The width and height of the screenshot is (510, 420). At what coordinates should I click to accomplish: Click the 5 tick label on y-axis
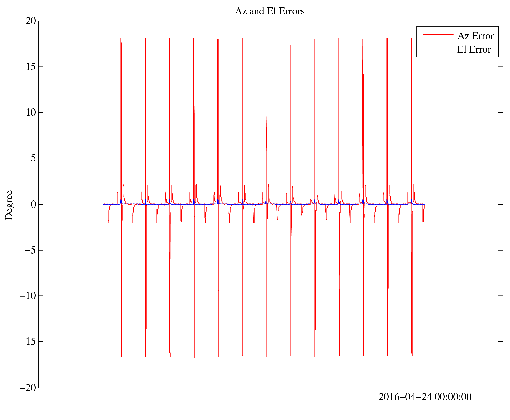click(33, 158)
